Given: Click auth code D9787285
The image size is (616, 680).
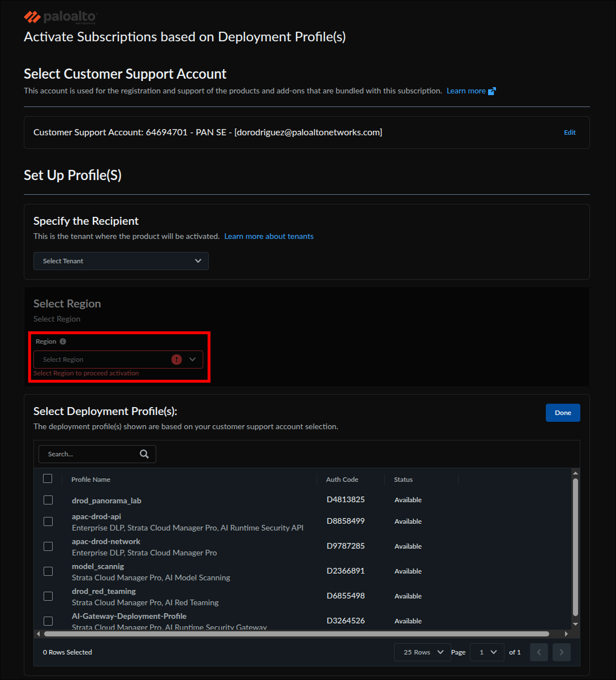Looking at the screenshot, I should 345,546.
